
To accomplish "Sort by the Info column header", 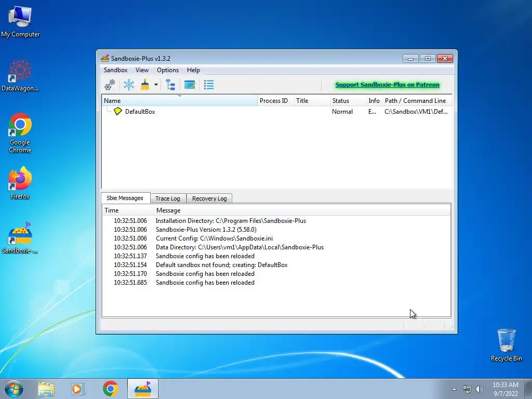I will tap(374, 101).
